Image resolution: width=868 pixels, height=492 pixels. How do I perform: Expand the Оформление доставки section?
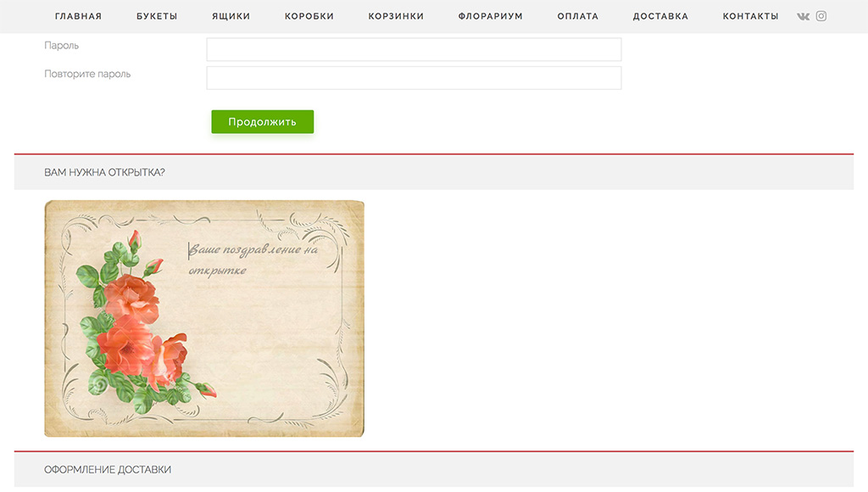pyautogui.click(x=434, y=469)
